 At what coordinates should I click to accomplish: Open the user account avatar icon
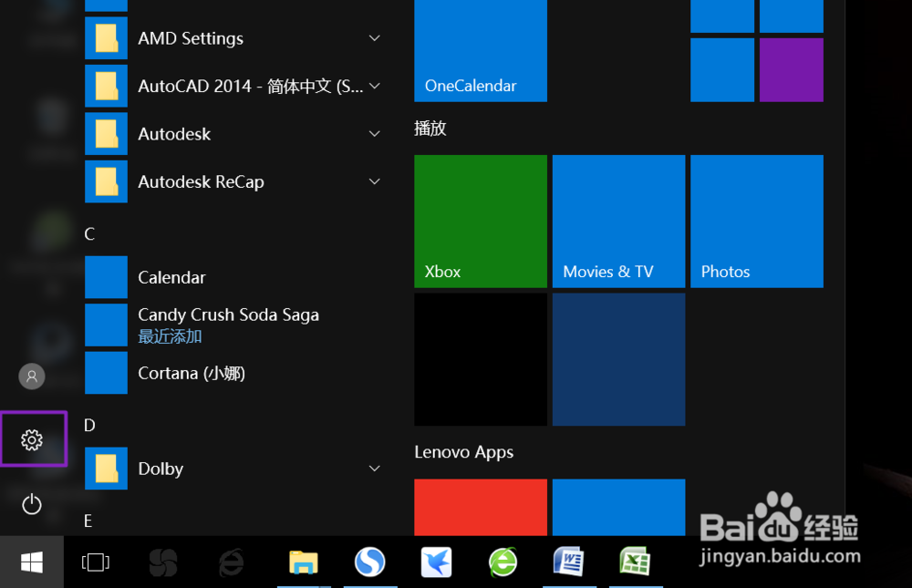coord(32,377)
